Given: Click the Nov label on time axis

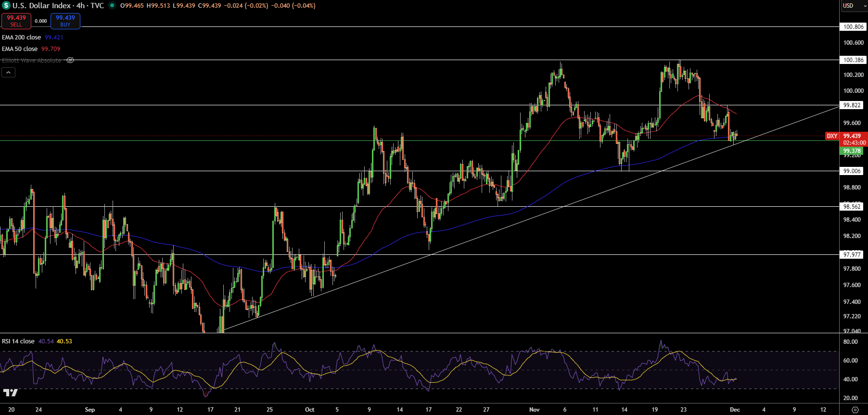Looking at the screenshot, I should coord(534,410).
